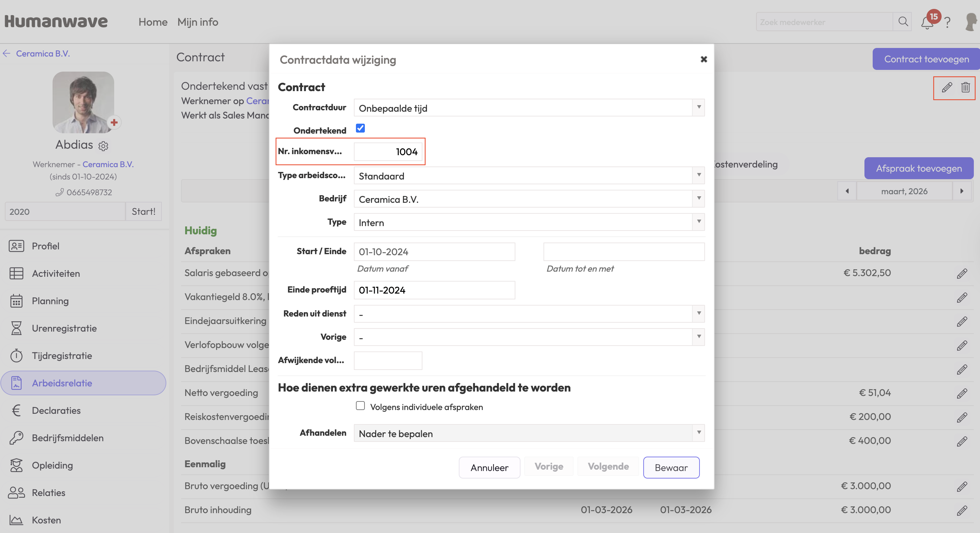Click the Einde proeftijd date field
The width and height of the screenshot is (980, 533).
(434, 290)
